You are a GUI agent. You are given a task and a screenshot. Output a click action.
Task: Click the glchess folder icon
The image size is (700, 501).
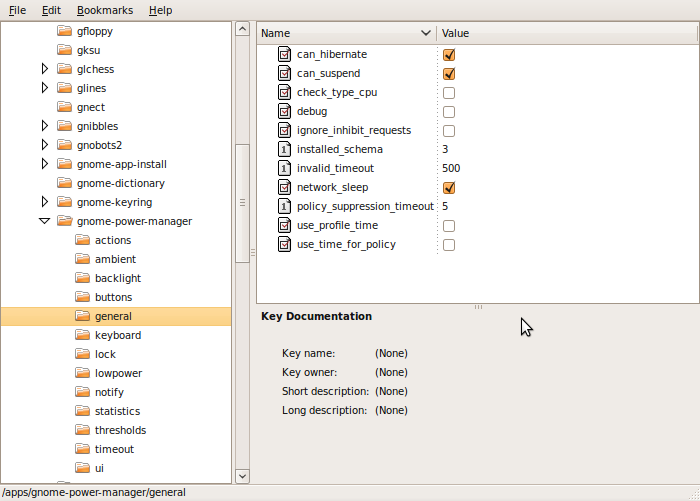tap(65, 69)
